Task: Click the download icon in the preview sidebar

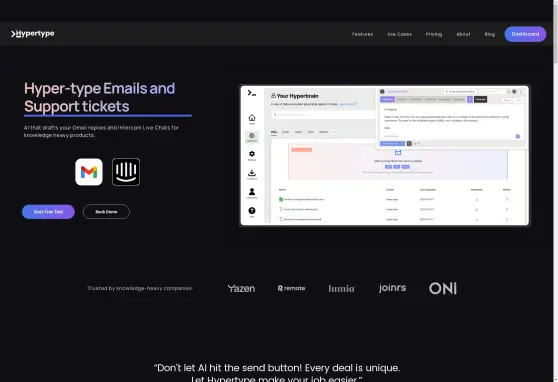Action: pyautogui.click(x=252, y=174)
